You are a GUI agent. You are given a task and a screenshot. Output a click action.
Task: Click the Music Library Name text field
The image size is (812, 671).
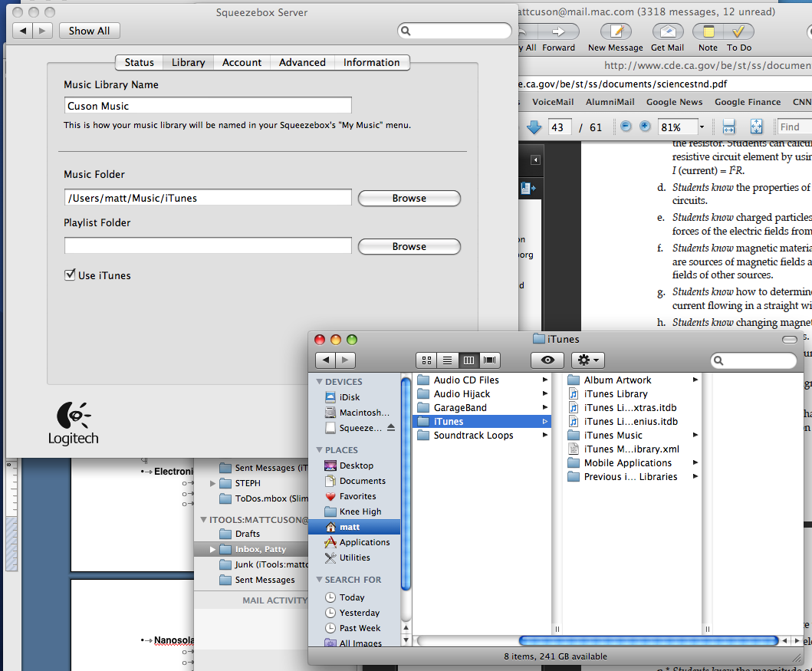(x=208, y=106)
